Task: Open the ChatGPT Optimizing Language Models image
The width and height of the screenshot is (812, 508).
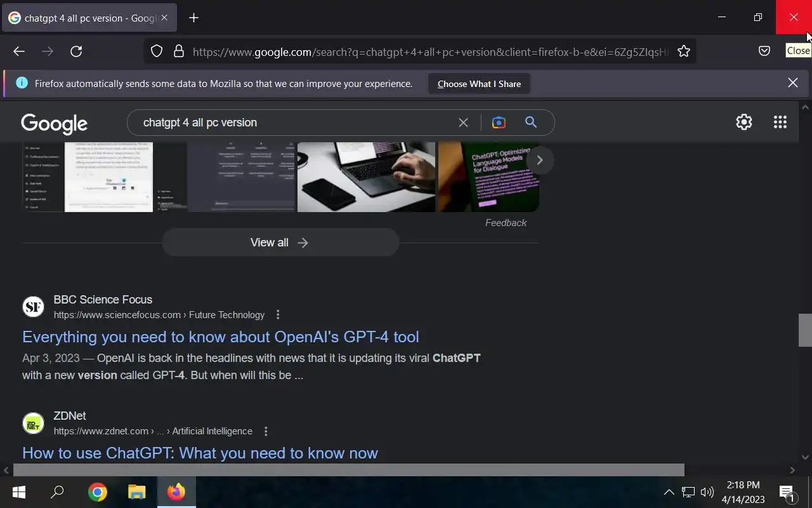Action: (x=488, y=177)
